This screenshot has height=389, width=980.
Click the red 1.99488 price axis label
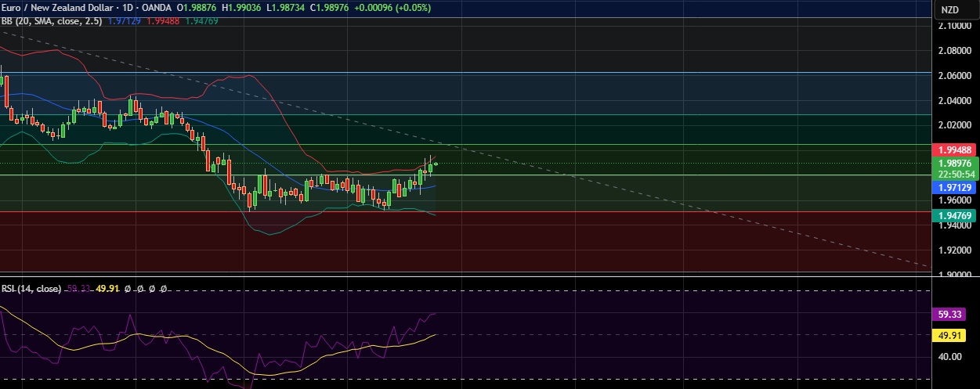point(956,149)
